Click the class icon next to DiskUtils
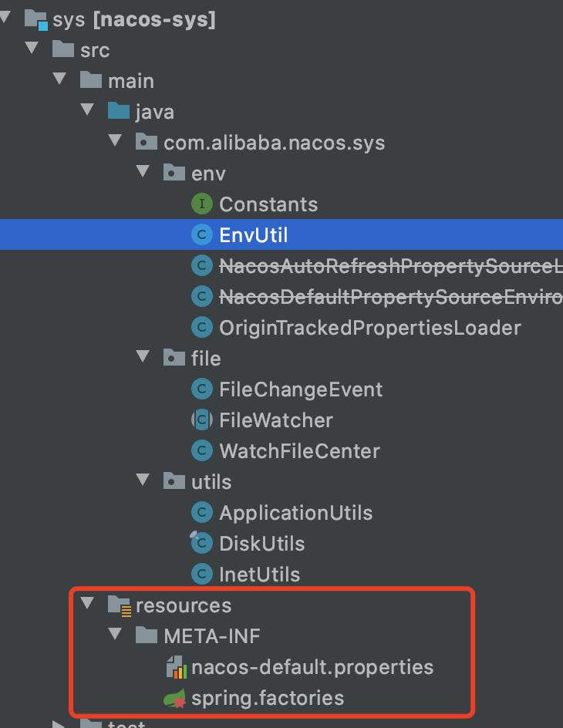 coord(201,543)
